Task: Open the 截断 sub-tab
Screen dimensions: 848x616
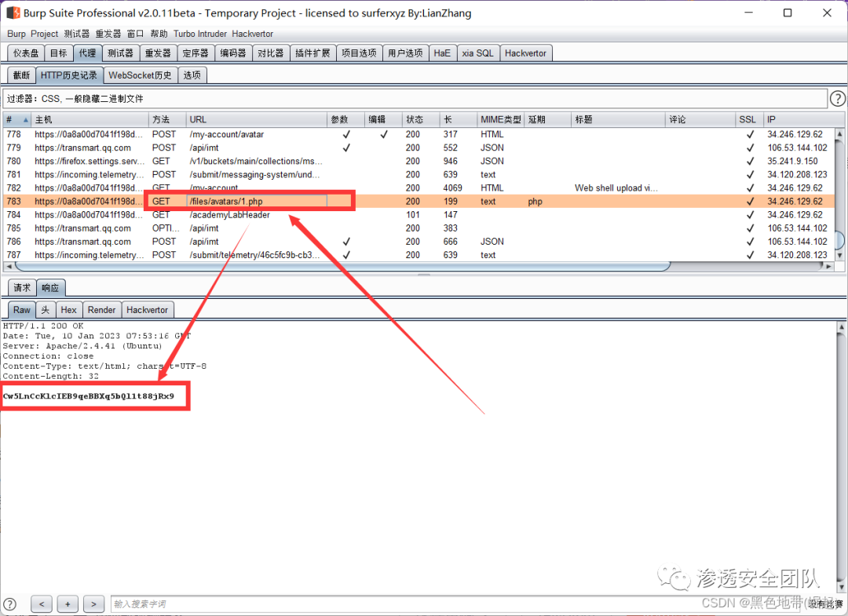Action: (x=22, y=75)
